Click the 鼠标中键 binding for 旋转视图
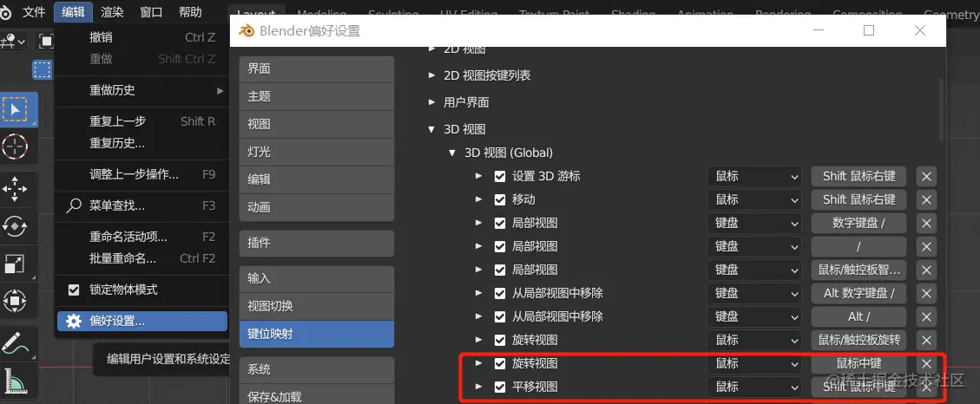 click(858, 363)
